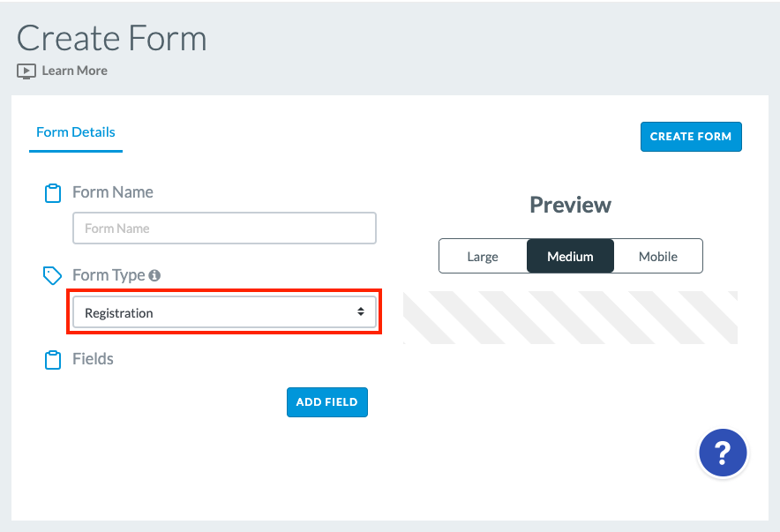
Task: Click the Form Type label text
Action: pos(109,275)
